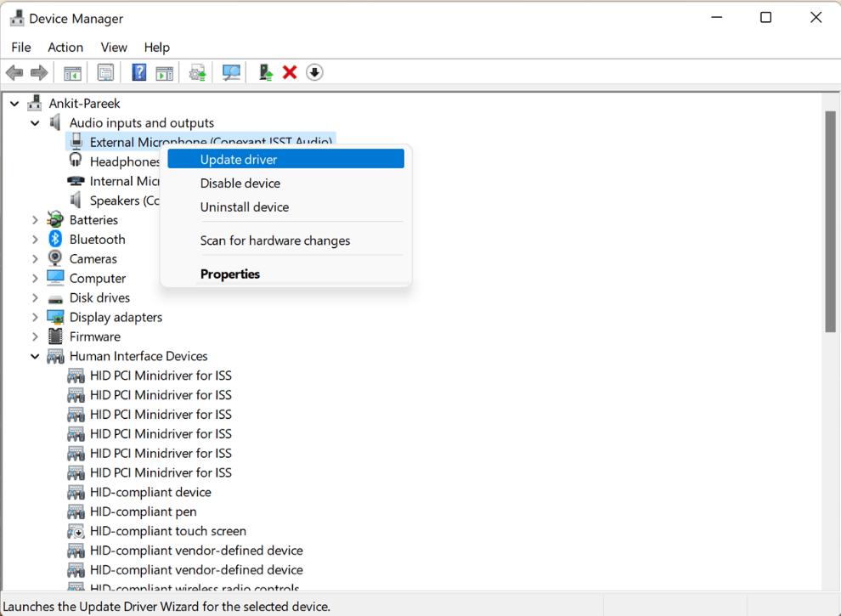Click the Human Interface Devices category icon
This screenshot has width=841, height=616.
coord(55,356)
